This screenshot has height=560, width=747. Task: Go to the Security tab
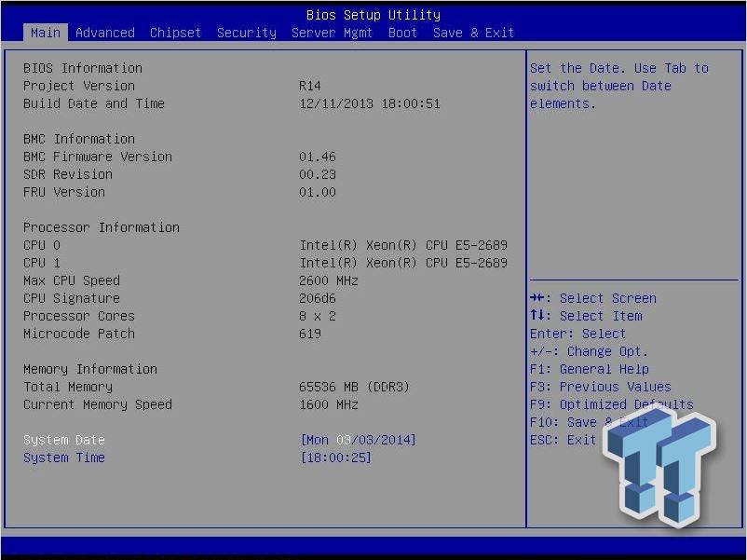(x=247, y=33)
